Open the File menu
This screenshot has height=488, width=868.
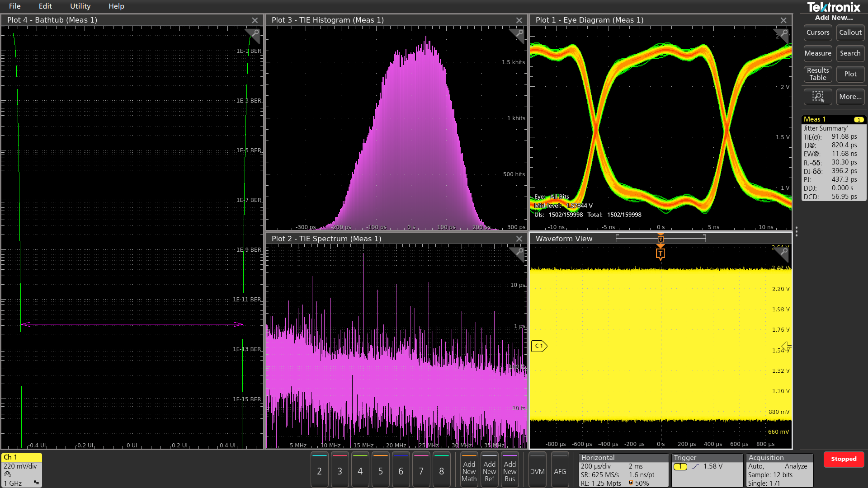pyautogui.click(x=15, y=6)
